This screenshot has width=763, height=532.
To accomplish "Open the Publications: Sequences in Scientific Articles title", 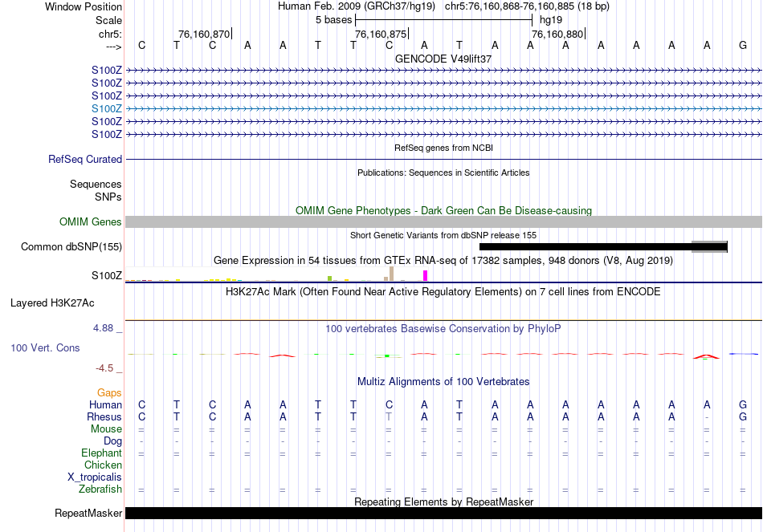I will [443, 173].
